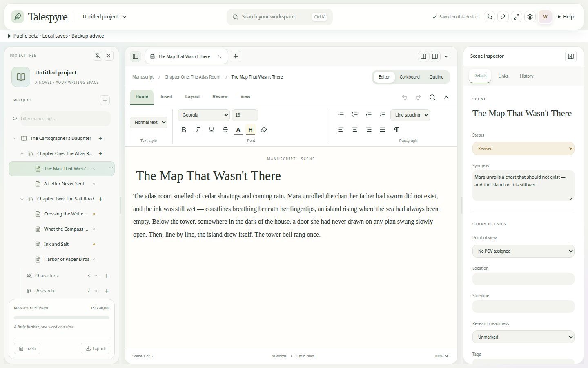The height and width of the screenshot is (368, 588).
Task: Toggle the highlight color button
Action: tap(251, 130)
